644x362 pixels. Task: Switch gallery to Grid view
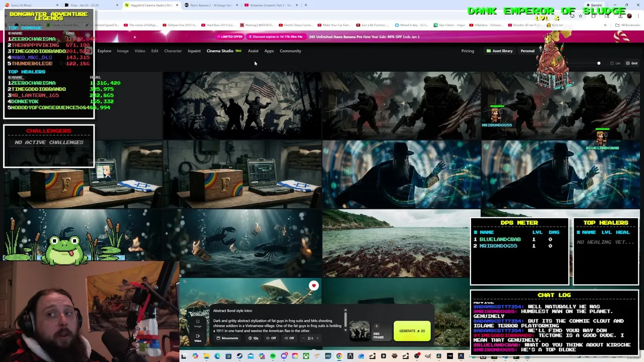(x=631, y=63)
